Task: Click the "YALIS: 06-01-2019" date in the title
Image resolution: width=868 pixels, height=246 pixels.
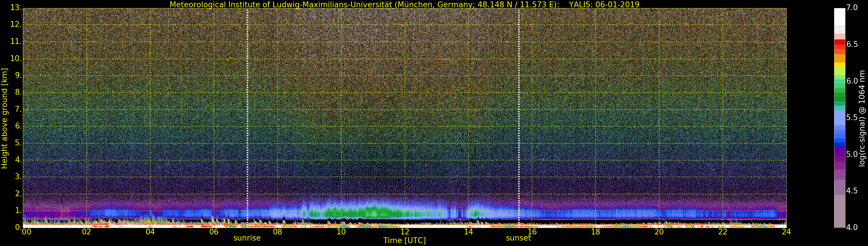Action: click(604, 4)
